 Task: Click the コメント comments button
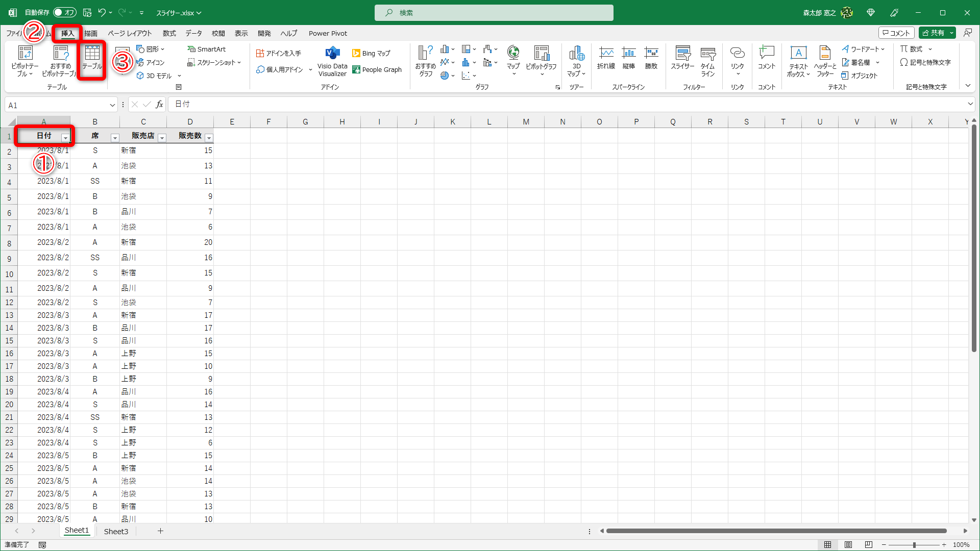point(896,33)
